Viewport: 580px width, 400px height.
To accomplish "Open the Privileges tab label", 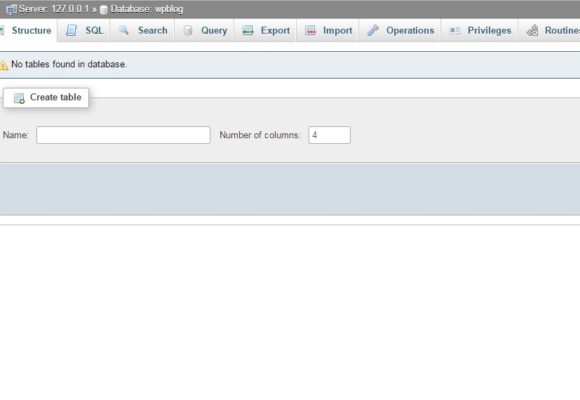I will (489, 30).
